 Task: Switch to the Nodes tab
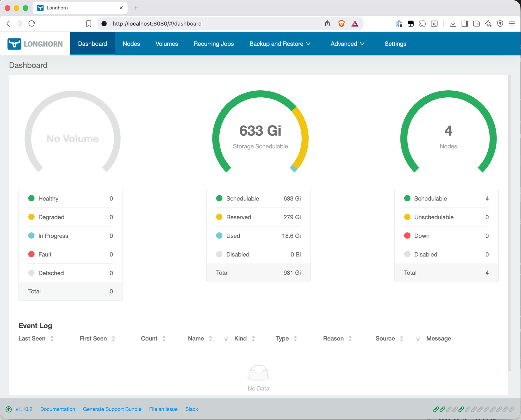131,43
